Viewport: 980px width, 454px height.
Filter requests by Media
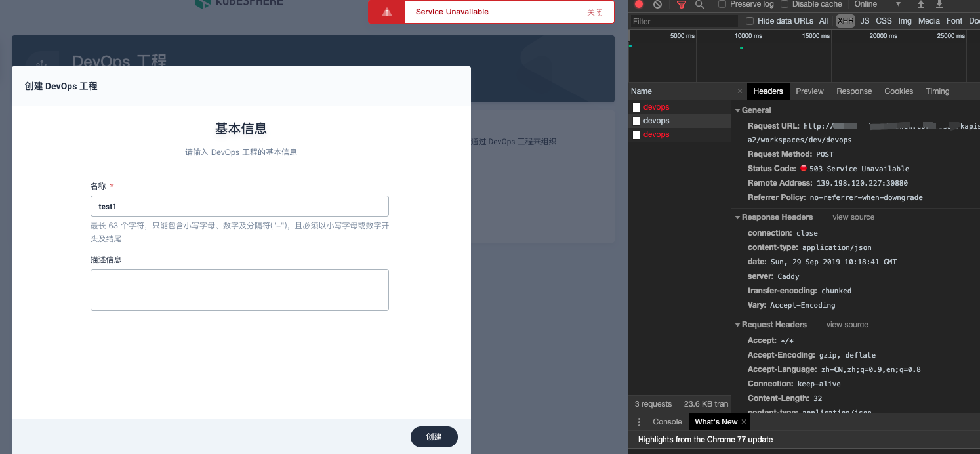[x=929, y=21]
